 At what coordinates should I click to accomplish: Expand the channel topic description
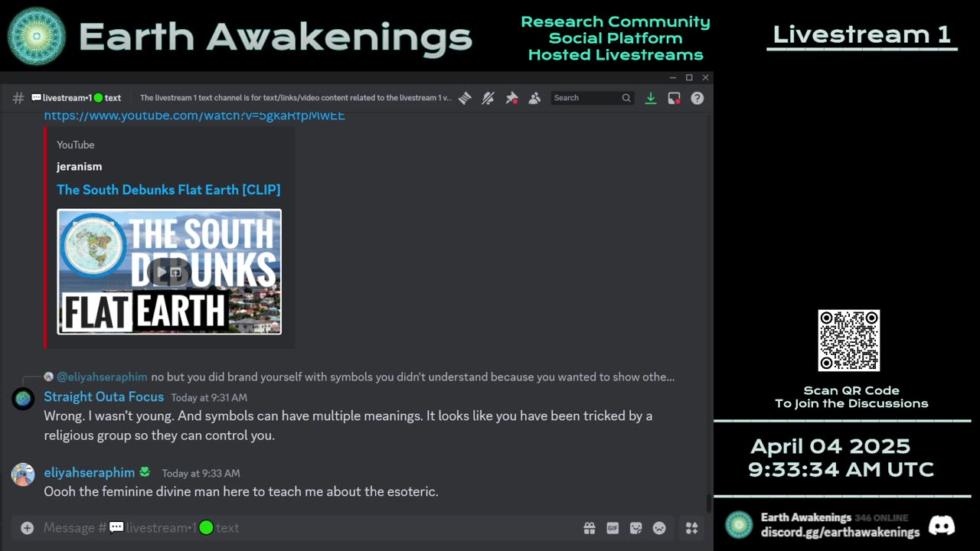tap(296, 98)
